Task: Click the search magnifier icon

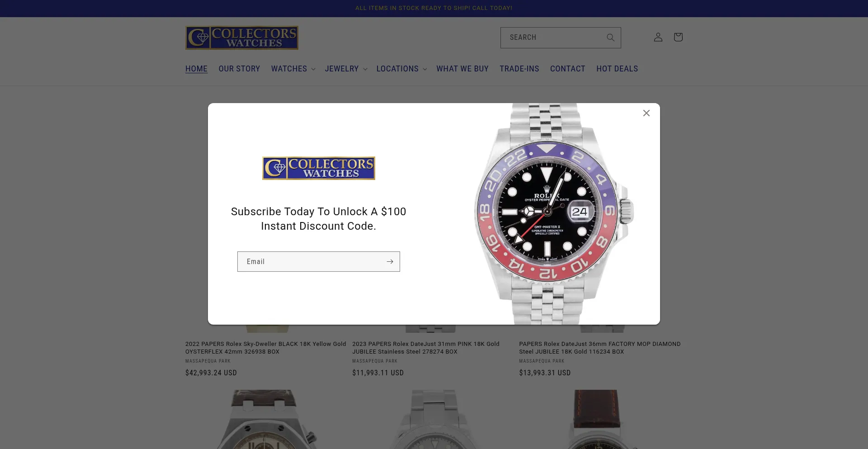Action: 610,38
